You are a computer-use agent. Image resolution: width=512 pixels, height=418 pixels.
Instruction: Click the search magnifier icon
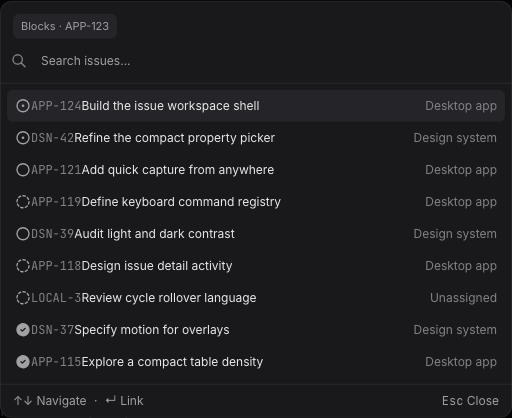point(19,61)
